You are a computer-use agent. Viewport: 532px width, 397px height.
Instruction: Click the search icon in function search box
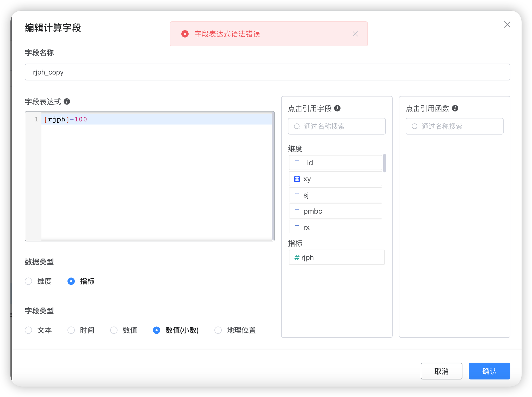click(x=415, y=126)
